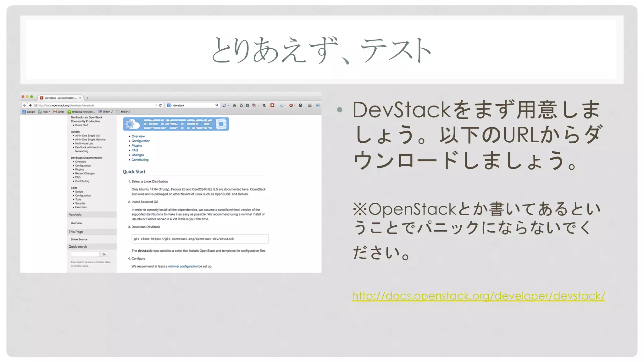The height and width of the screenshot is (362, 644).
Task: Open the Breaking News bookmark
Action: [x=81, y=112]
